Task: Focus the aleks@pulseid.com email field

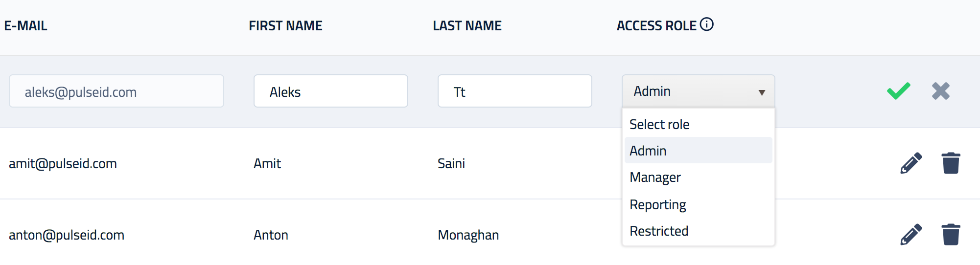Action: (x=117, y=91)
